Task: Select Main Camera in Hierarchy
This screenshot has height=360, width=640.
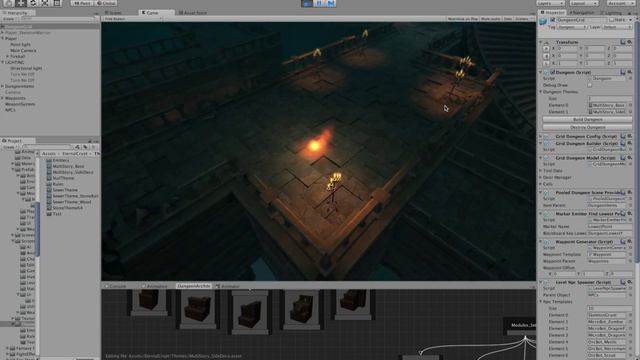Action: [23, 51]
